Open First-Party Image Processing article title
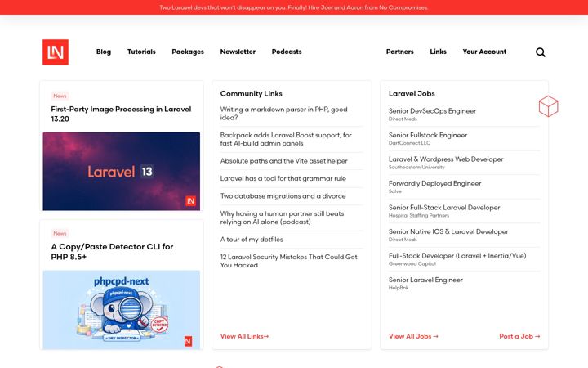Viewport: 588px width, 368px height. coord(121,114)
